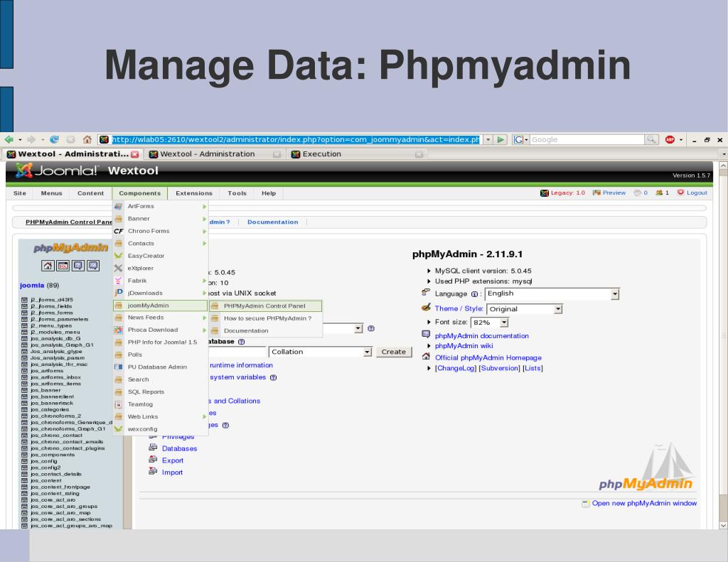Click Open new phpMyAdmin window link

pyautogui.click(x=644, y=503)
